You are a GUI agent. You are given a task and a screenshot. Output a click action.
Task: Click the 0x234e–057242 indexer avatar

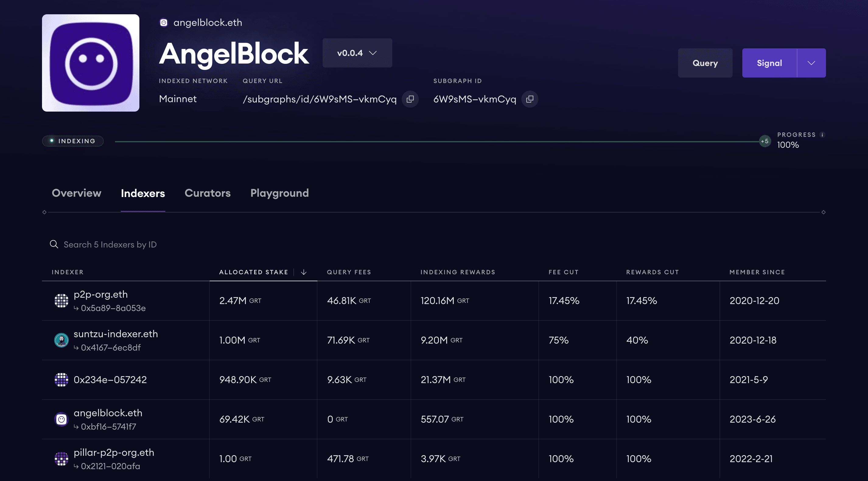click(x=61, y=380)
